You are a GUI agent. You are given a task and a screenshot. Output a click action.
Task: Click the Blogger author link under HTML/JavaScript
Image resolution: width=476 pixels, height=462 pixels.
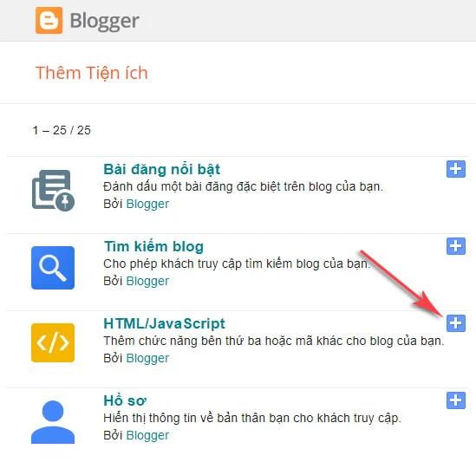point(147,358)
